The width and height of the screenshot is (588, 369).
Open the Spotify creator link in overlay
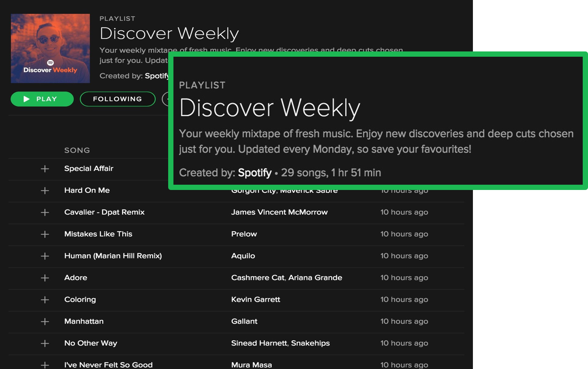pos(254,173)
